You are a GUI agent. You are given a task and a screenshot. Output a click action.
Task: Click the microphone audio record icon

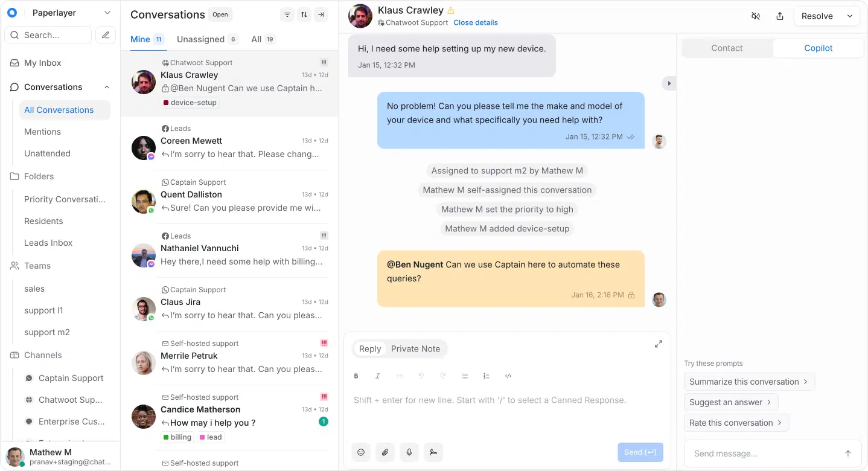tap(409, 452)
